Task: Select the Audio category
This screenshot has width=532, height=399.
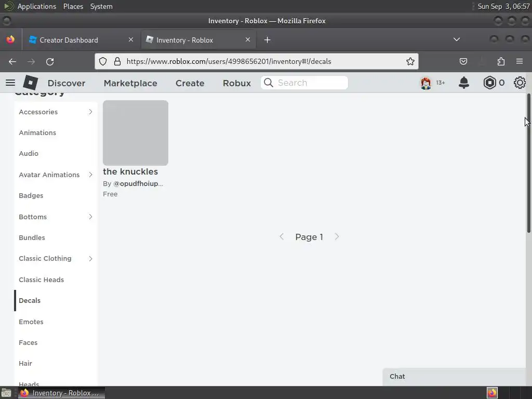Action: point(29,153)
